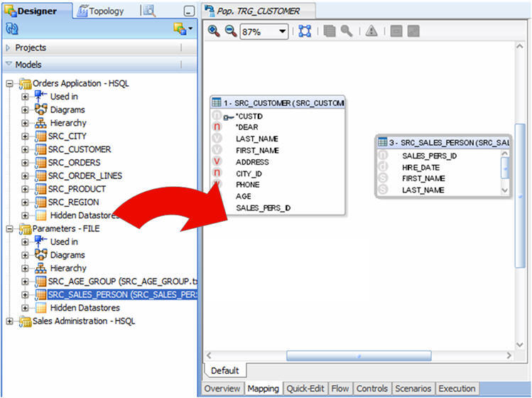Click Hidden Datastores under Parameters - FILE
This screenshot has width=532, height=398.
(x=85, y=308)
